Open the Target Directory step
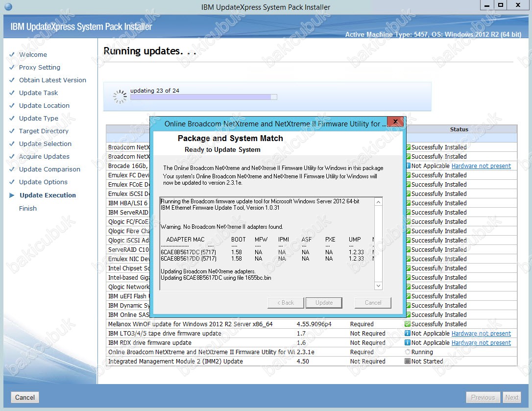532x411 pixels. click(44, 131)
